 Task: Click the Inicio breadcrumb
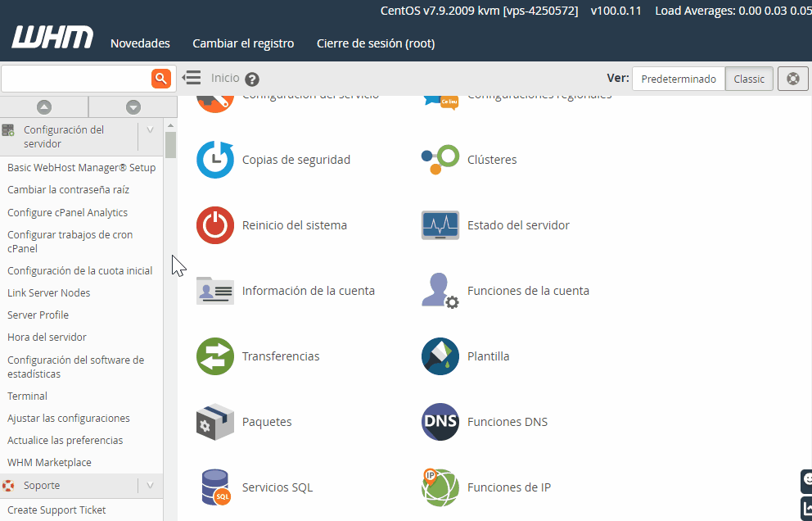[225, 78]
